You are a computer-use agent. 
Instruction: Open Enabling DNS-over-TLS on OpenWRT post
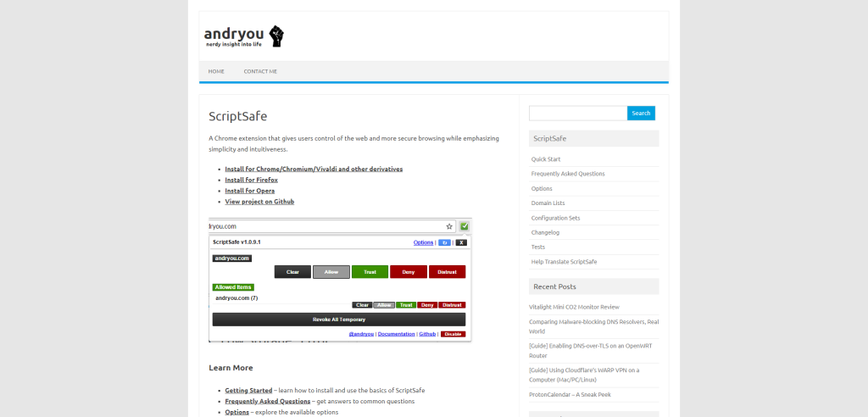coord(592,351)
